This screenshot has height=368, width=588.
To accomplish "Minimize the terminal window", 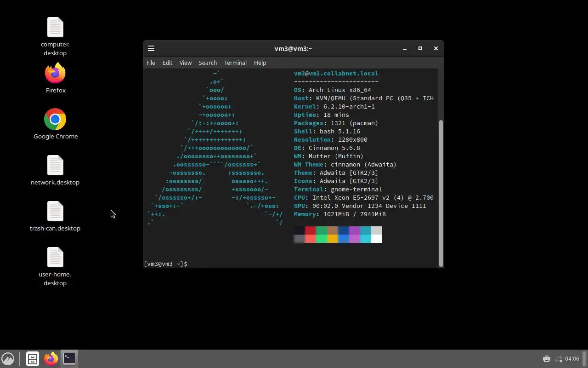I will (405, 48).
